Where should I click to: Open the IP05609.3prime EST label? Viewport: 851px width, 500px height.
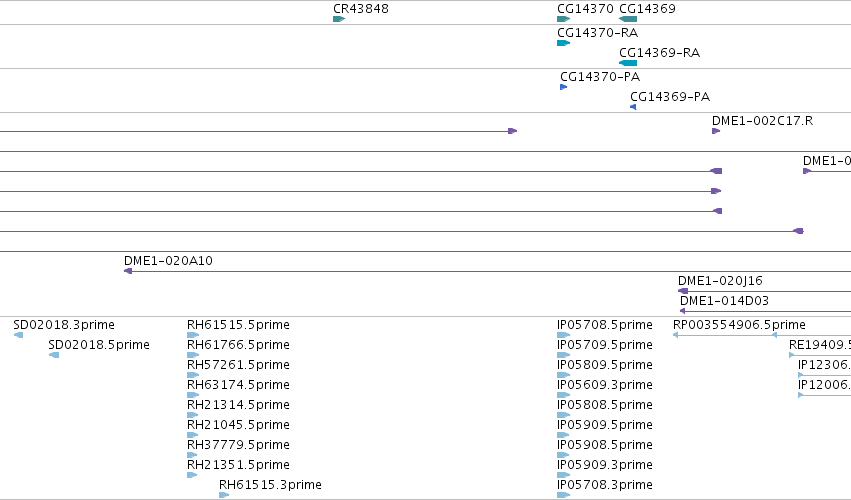coord(605,384)
